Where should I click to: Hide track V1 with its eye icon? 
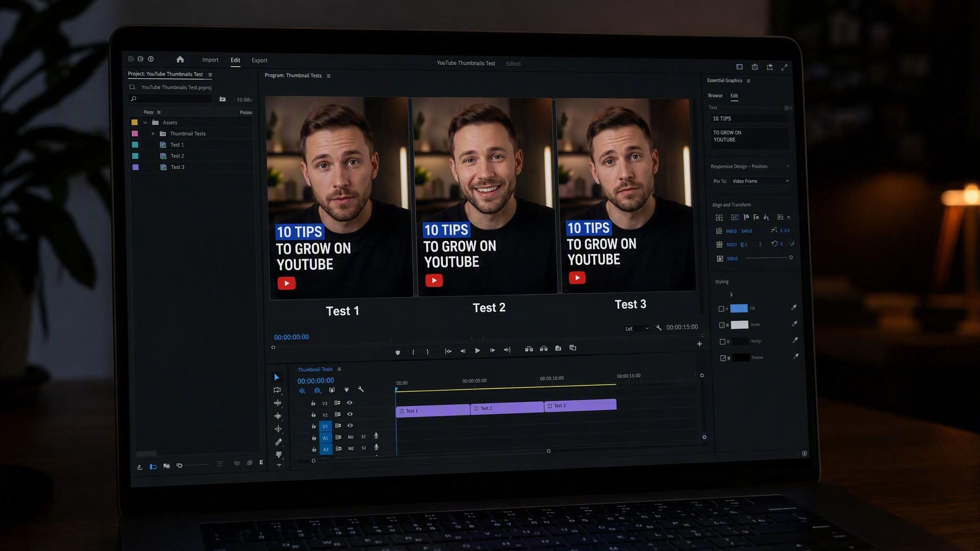click(350, 426)
